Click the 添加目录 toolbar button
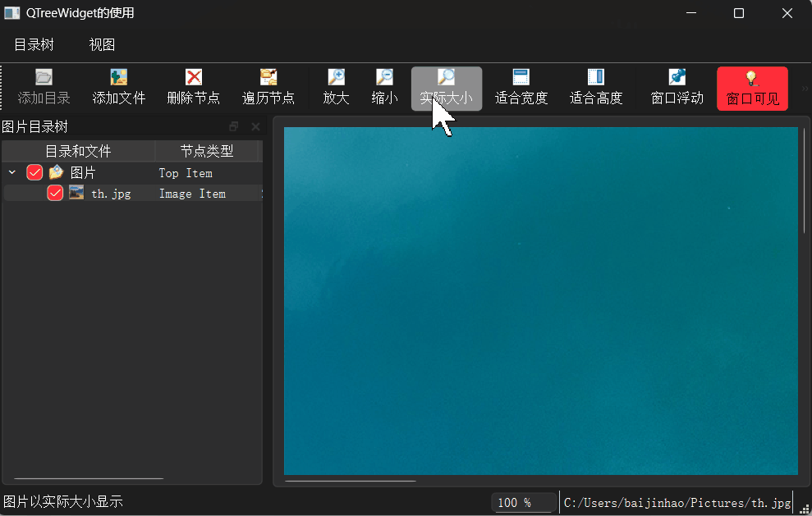Viewport: 812px width, 516px height. [44, 89]
